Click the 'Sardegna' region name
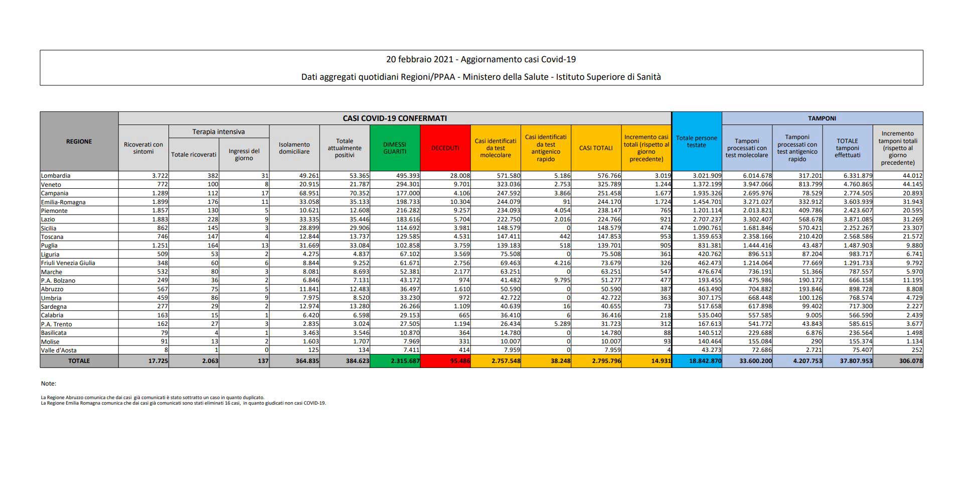Screen dimensions: 980x492 pyautogui.click(x=54, y=307)
